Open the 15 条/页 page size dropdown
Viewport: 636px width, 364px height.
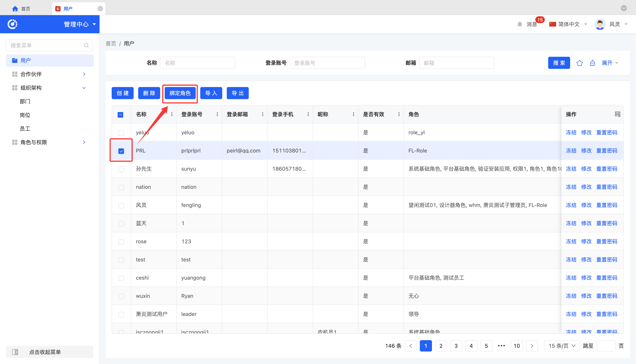pyautogui.click(x=561, y=346)
